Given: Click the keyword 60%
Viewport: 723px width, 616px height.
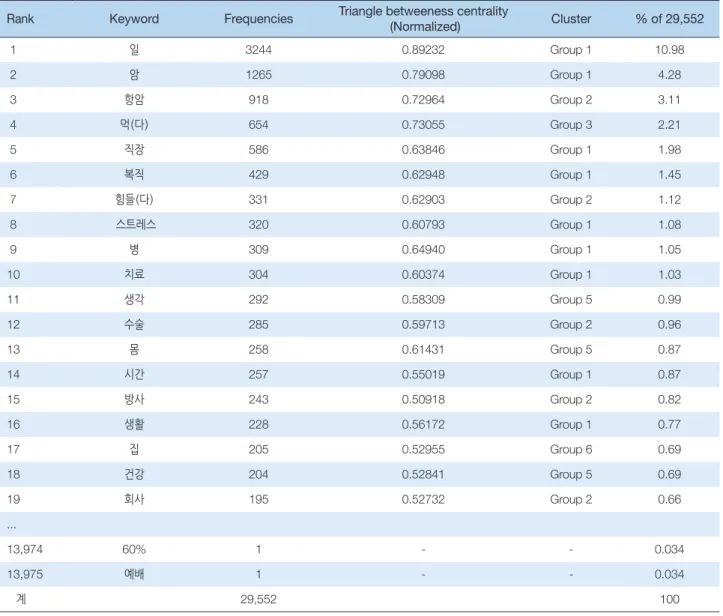Looking at the screenshot, I should [x=134, y=550].
